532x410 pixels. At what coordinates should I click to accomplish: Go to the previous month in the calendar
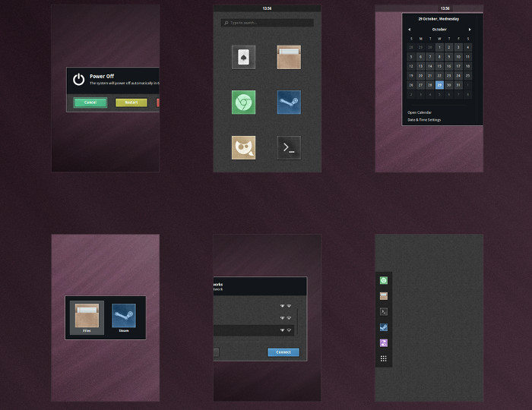click(410, 30)
